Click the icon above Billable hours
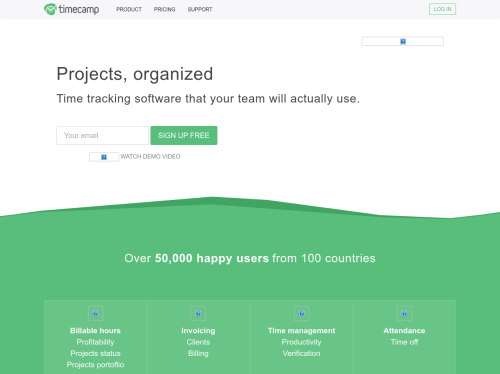 coord(95,313)
